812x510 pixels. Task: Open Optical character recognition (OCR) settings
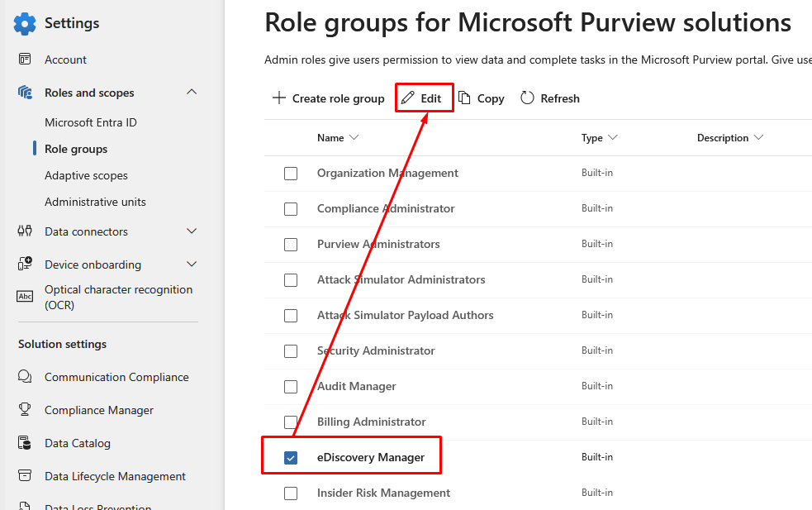[119, 297]
